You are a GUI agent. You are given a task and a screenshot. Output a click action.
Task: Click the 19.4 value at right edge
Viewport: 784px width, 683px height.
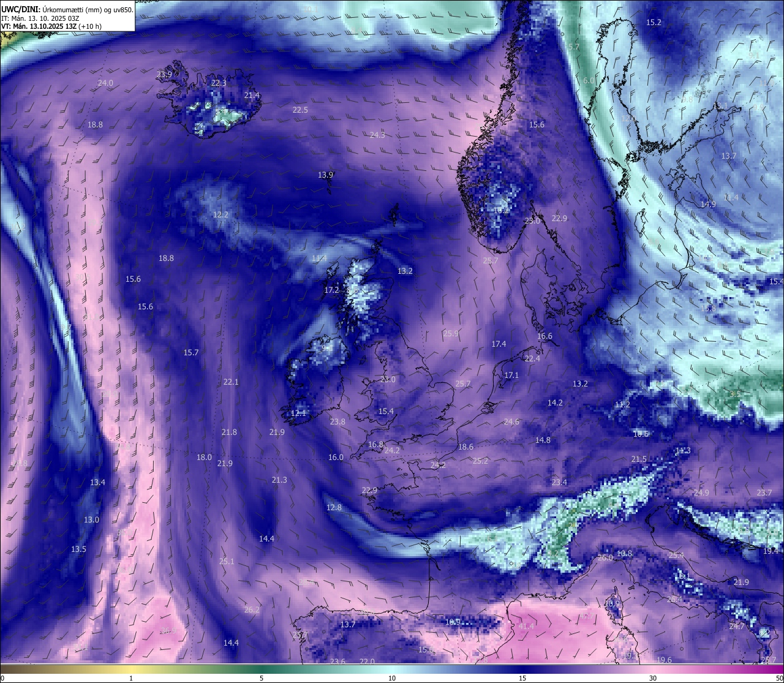coord(771,551)
